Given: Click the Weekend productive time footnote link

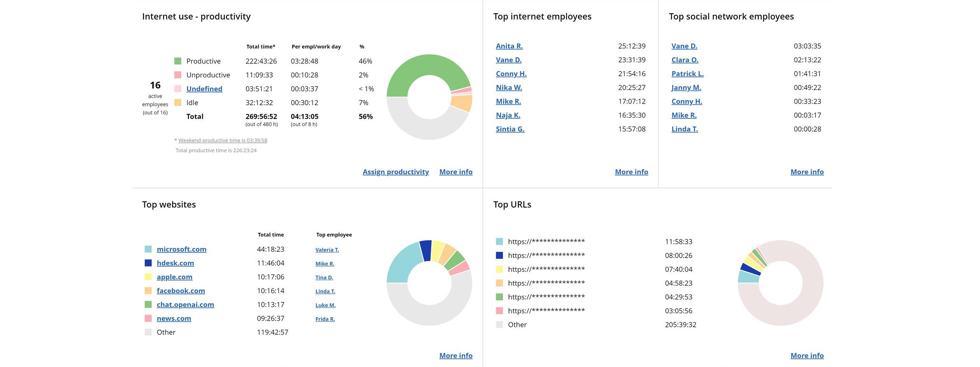Looking at the screenshot, I should [222, 140].
